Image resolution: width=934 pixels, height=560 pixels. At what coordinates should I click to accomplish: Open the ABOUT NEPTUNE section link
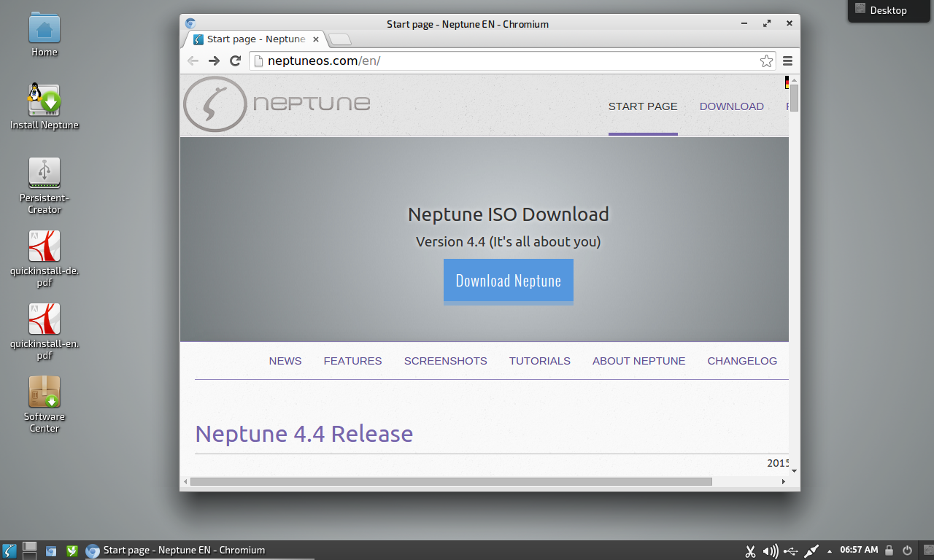coord(639,361)
